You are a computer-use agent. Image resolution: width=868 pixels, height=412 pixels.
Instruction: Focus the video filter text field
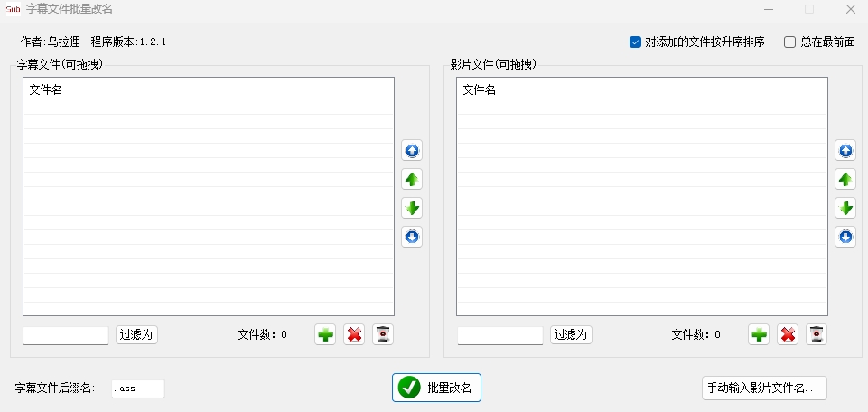pyautogui.click(x=500, y=335)
